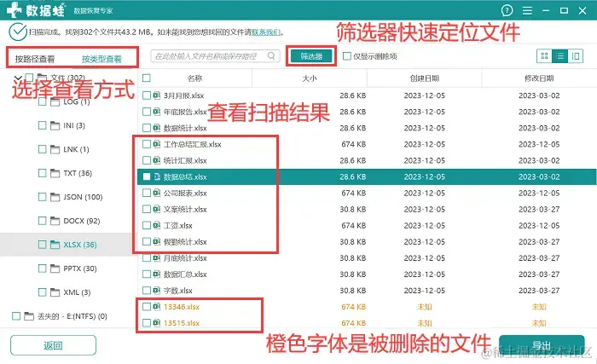Select the XML (3) tree item
Screen dimensions: 597x364
77,292
